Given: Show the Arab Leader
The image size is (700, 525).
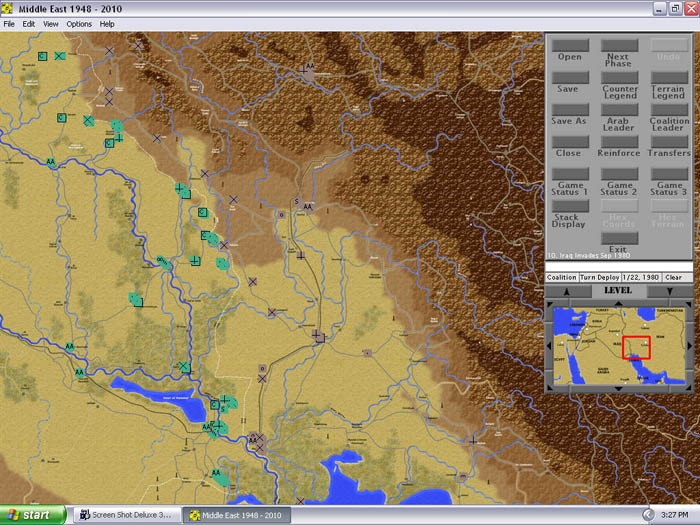Looking at the screenshot, I should tap(619, 109).
